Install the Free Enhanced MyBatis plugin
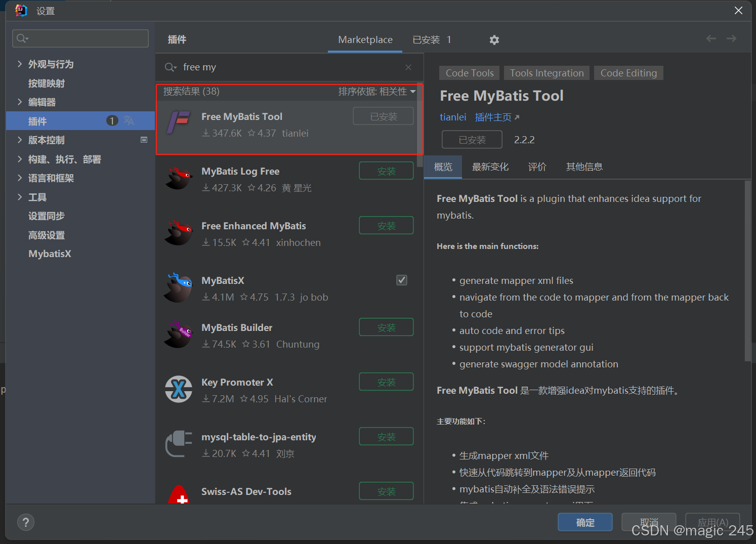Viewport: 756px width, 544px height. tap(386, 226)
